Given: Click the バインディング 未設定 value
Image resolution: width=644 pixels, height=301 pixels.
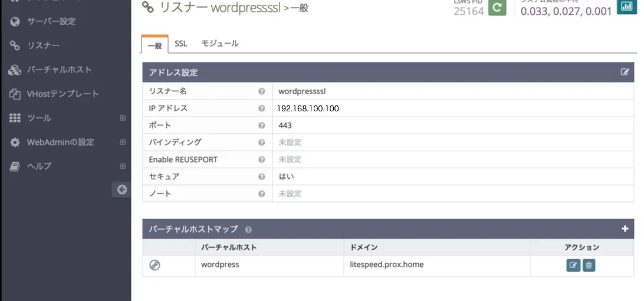Looking at the screenshot, I should 290,143.
